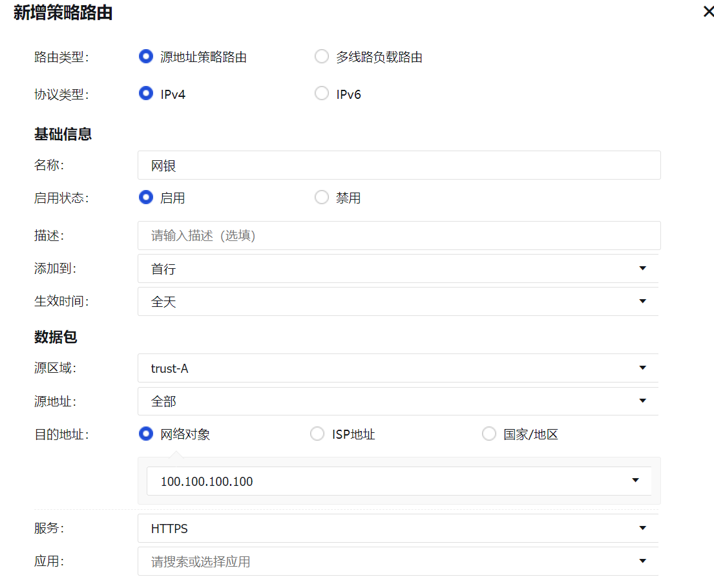Set status to 启用
714x588 pixels.
pos(146,198)
